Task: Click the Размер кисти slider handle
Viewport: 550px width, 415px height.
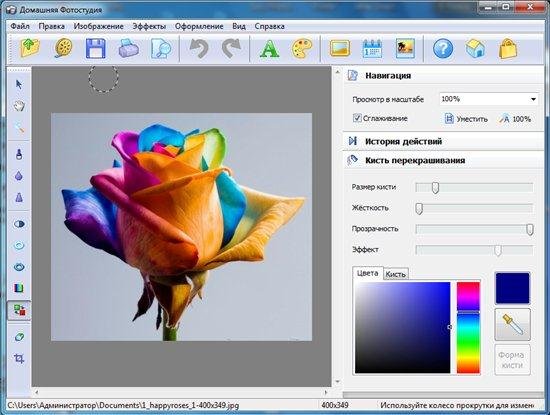Action: pyautogui.click(x=435, y=188)
